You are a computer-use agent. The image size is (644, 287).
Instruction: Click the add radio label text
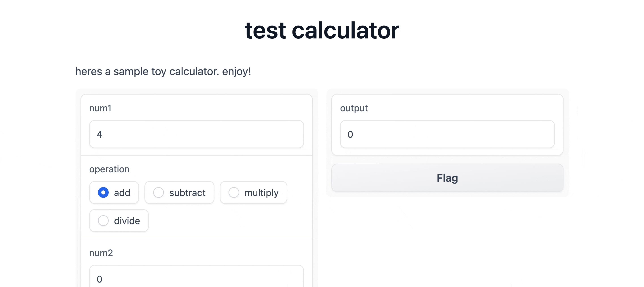(x=122, y=192)
